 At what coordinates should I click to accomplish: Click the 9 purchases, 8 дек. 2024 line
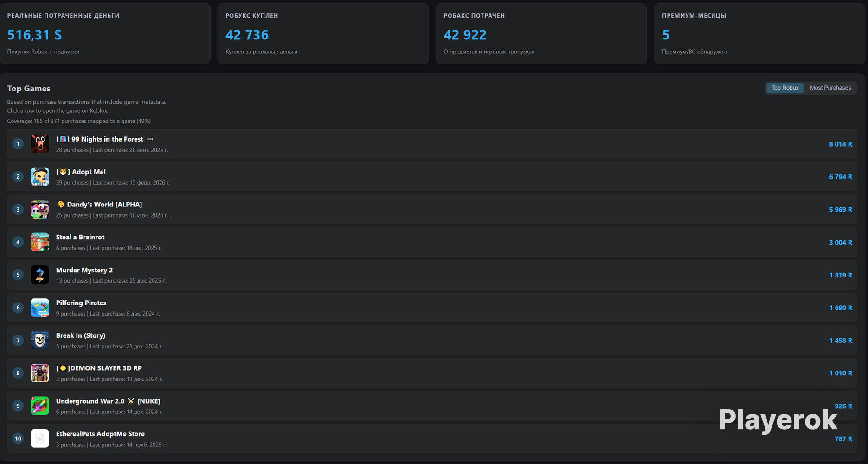pos(108,314)
